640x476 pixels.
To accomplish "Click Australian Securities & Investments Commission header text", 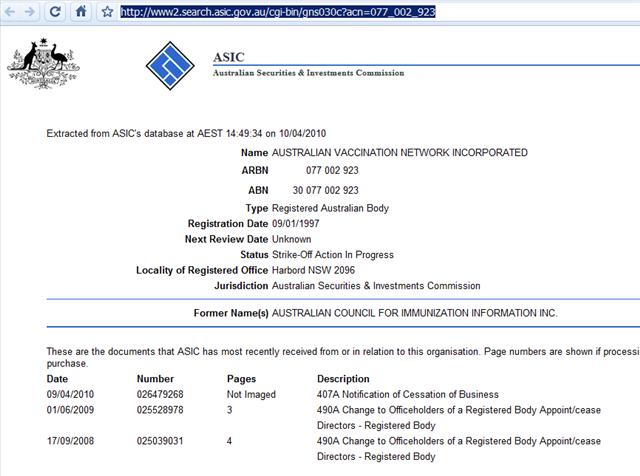I will click(x=308, y=73).
